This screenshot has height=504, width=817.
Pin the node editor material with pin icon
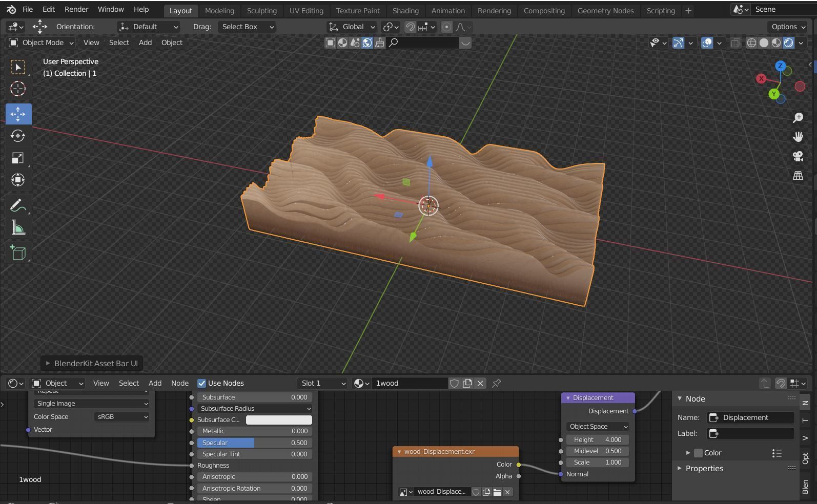[496, 383]
